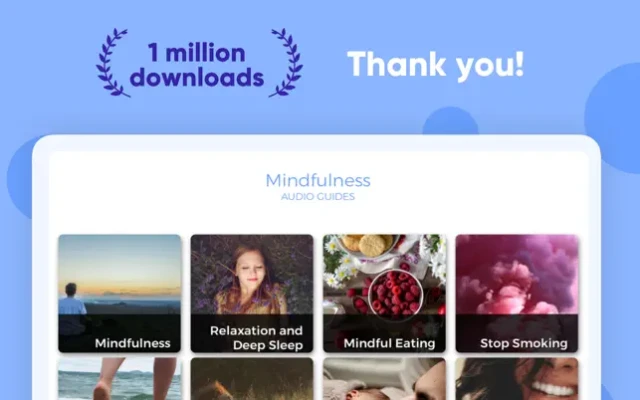Select the Mindful Eating guide tile

tap(384, 293)
